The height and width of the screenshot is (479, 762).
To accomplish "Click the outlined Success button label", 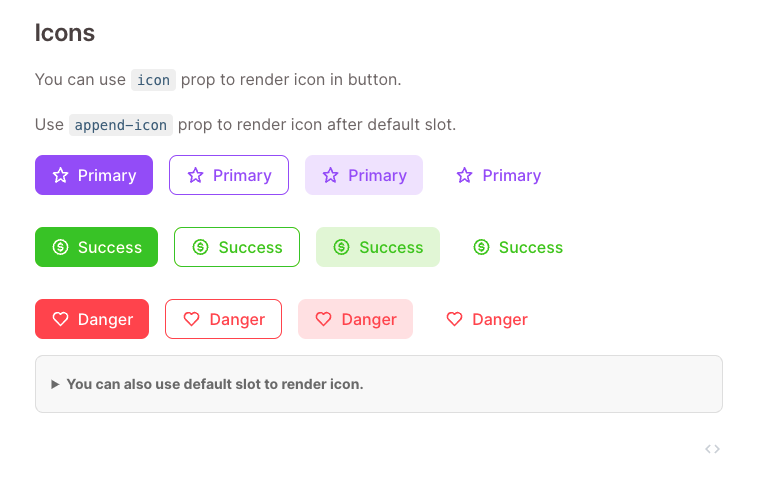I will [x=250, y=247].
